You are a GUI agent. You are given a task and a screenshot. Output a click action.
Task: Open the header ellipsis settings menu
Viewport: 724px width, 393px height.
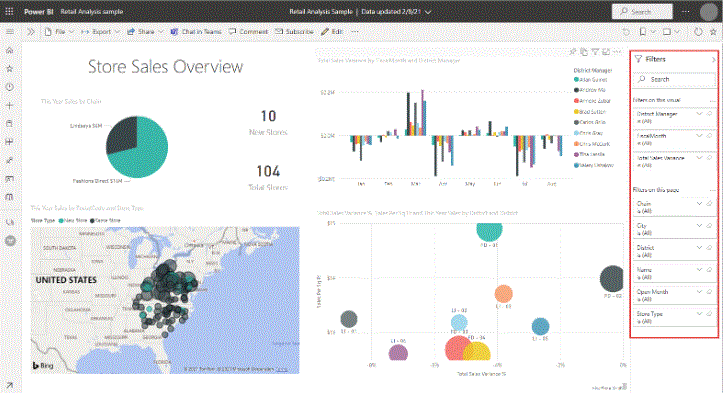686,12
